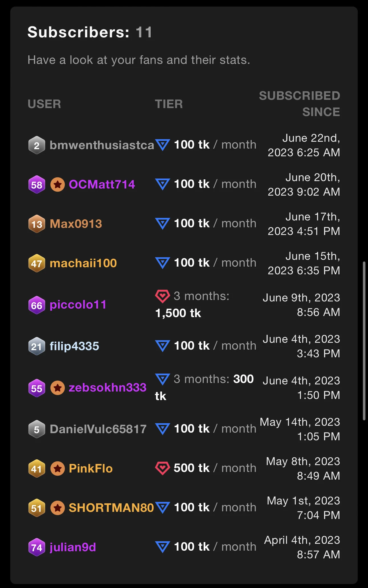Screen dimensions: 368x588
Task: Select the username piccolo11
Action: pyautogui.click(x=78, y=305)
